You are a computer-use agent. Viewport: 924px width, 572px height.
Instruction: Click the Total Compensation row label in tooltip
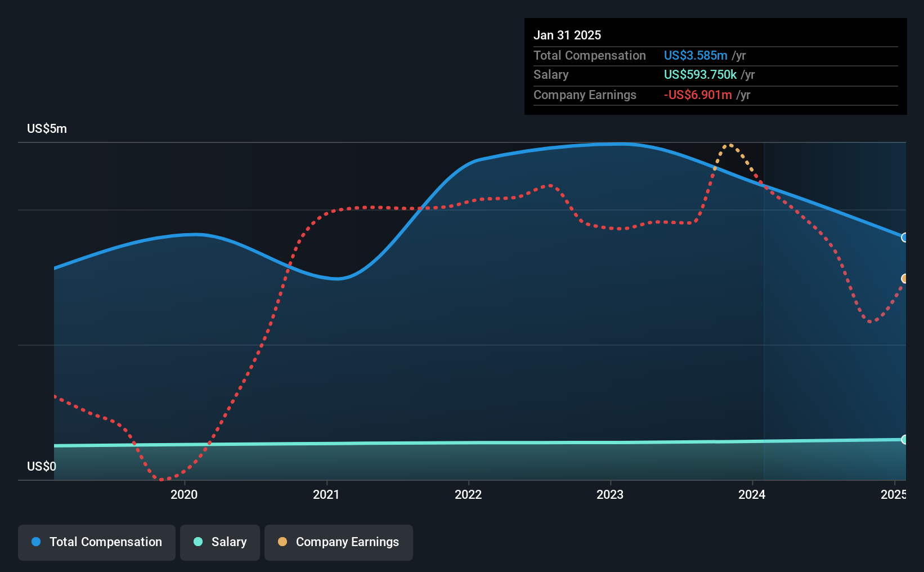click(x=590, y=56)
